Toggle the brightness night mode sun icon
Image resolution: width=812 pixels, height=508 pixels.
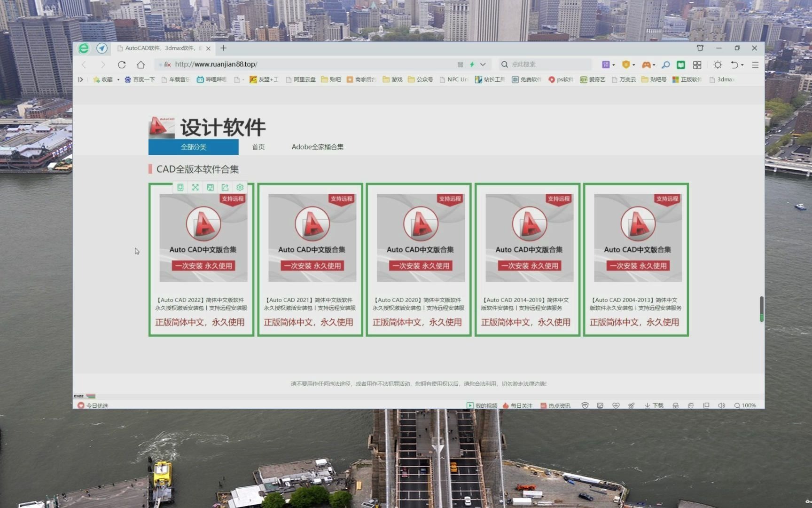click(718, 64)
